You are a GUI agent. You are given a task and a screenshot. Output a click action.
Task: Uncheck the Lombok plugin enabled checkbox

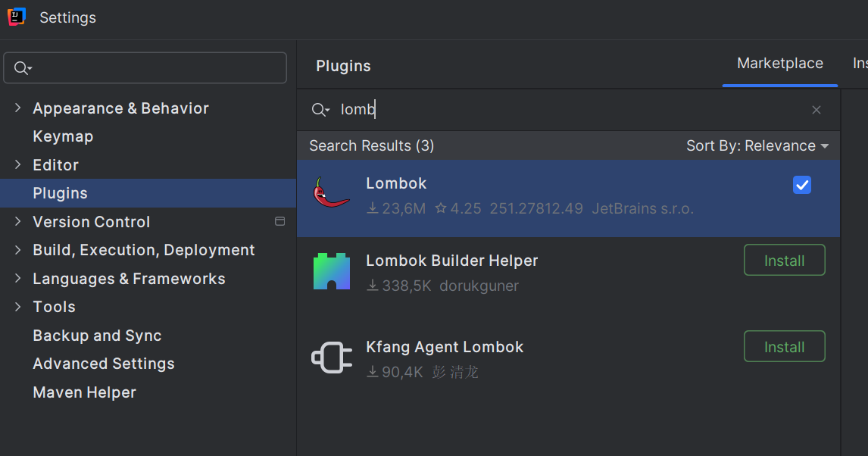point(801,185)
